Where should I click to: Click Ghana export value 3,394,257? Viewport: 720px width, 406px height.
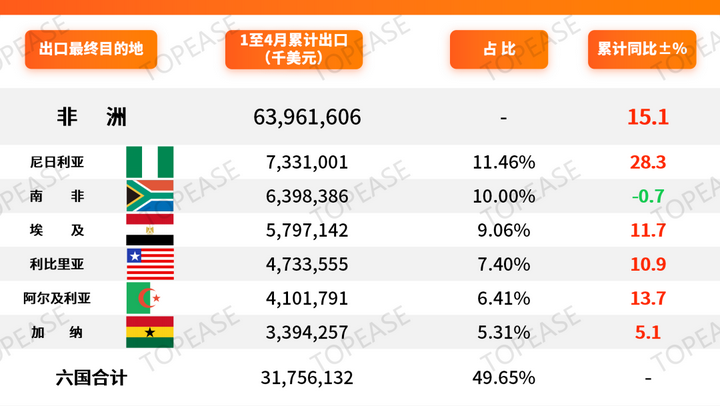pos(307,333)
